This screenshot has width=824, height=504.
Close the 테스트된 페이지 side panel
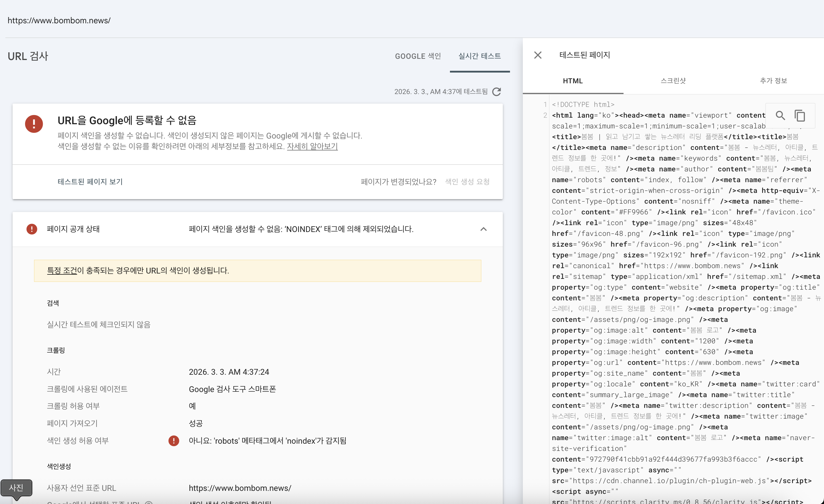pos(538,55)
